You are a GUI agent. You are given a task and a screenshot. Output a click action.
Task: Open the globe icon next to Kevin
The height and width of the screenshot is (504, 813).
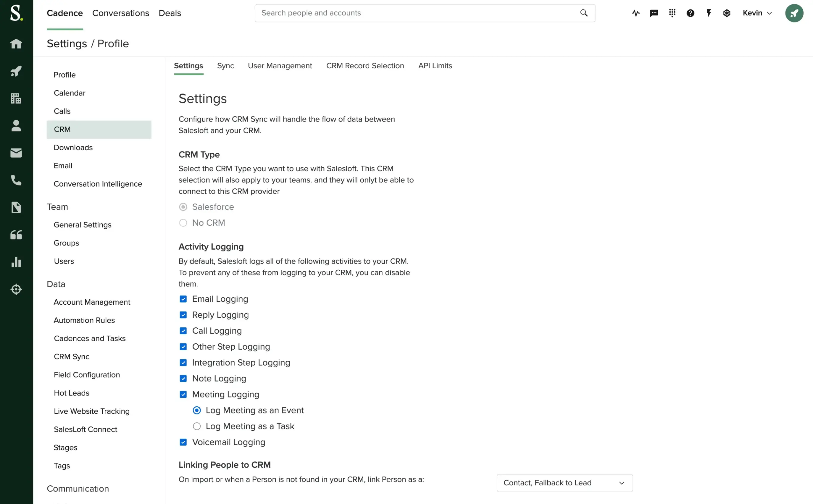[x=727, y=13]
